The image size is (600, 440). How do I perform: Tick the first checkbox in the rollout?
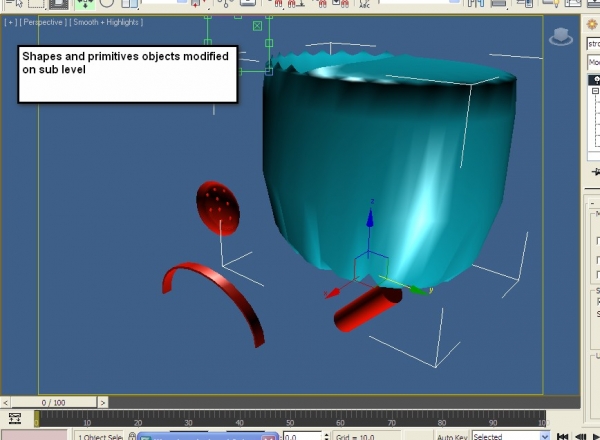(598, 241)
